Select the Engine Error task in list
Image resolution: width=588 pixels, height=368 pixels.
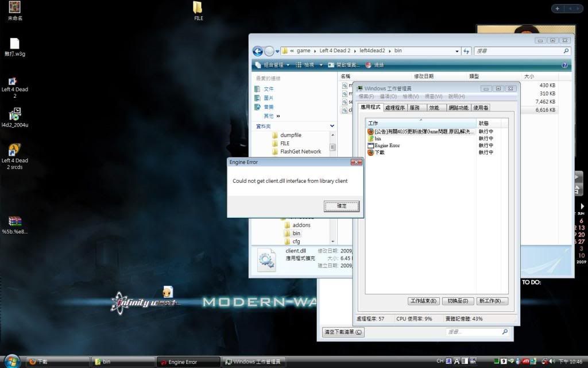tap(387, 145)
